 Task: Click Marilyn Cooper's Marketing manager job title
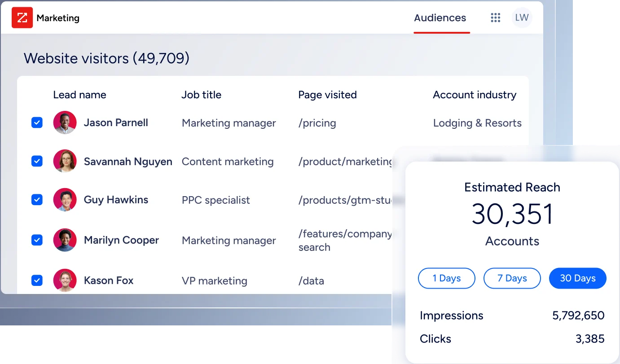[x=229, y=241]
